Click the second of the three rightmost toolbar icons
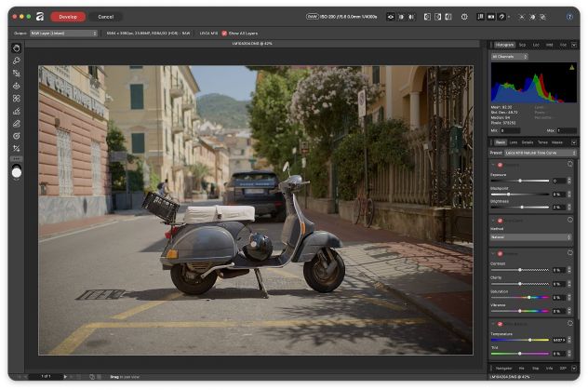Screen dimensions: 588x390 532,17
